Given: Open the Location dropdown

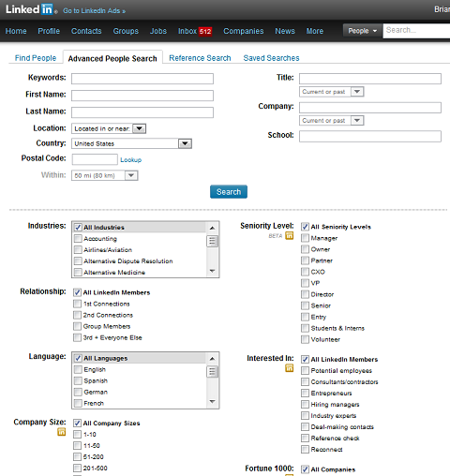Looking at the screenshot, I should coord(109,128).
